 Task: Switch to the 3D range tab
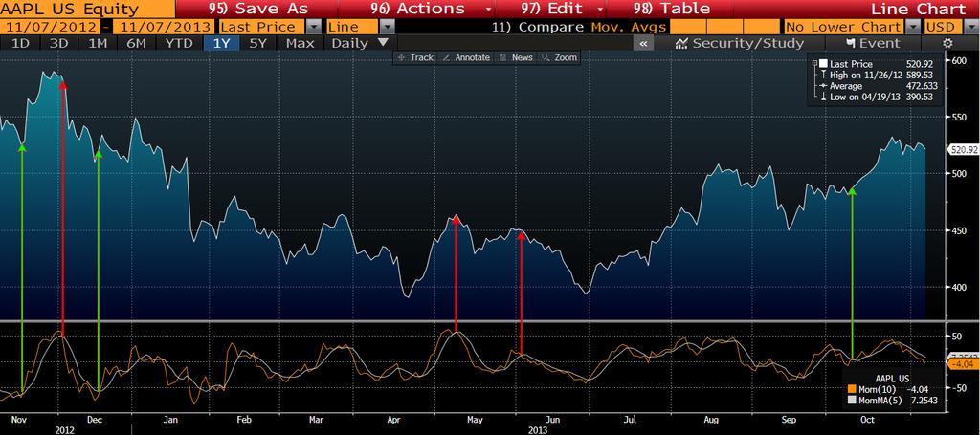click(x=58, y=43)
